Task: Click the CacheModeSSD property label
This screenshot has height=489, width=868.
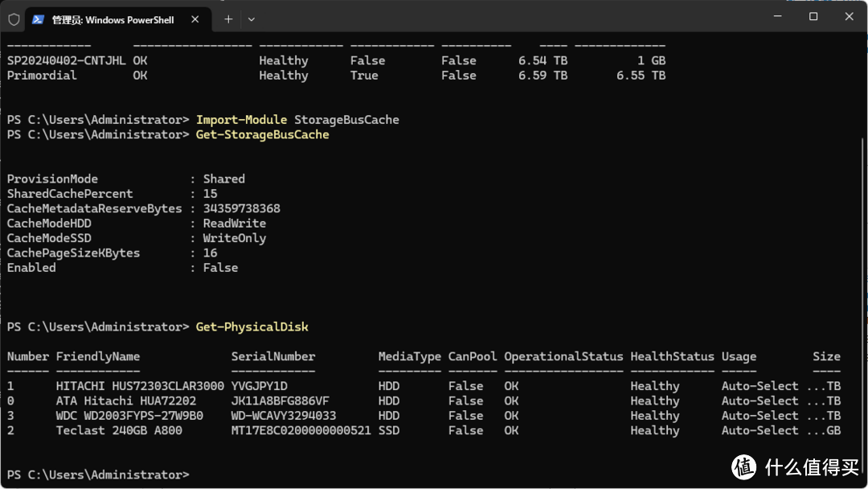Action: pyautogui.click(x=49, y=238)
